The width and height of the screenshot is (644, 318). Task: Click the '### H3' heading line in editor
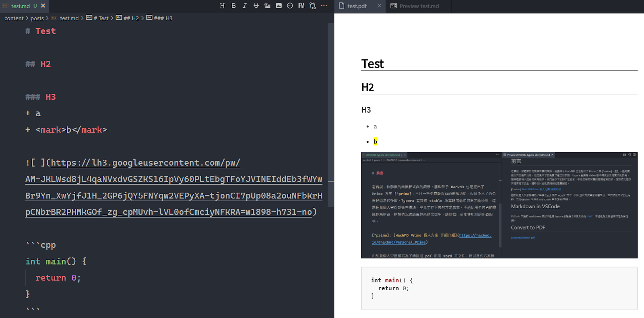point(41,97)
